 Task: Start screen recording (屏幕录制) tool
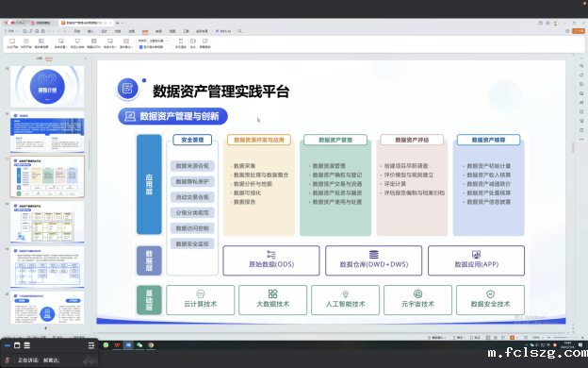(x=204, y=43)
